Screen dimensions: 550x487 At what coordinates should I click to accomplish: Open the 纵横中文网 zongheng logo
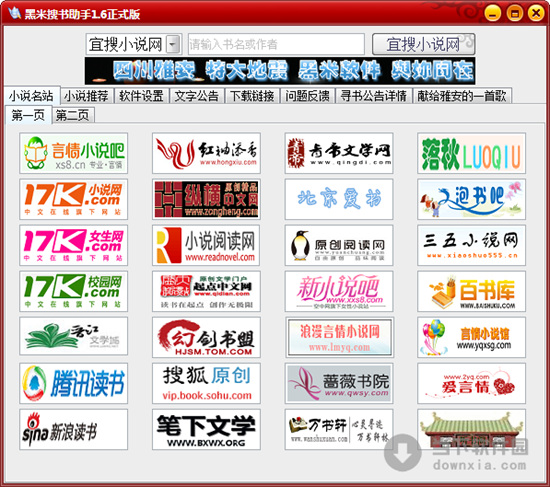[206, 199]
